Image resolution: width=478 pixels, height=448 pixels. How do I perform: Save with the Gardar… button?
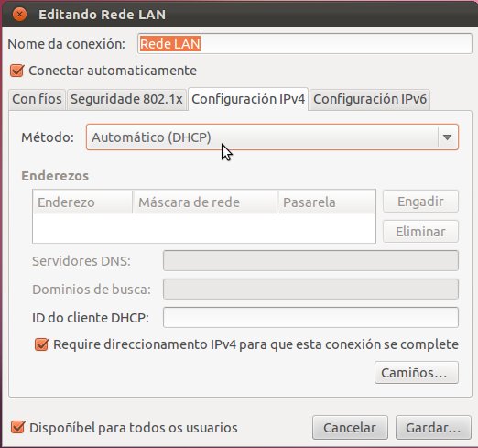point(433,428)
